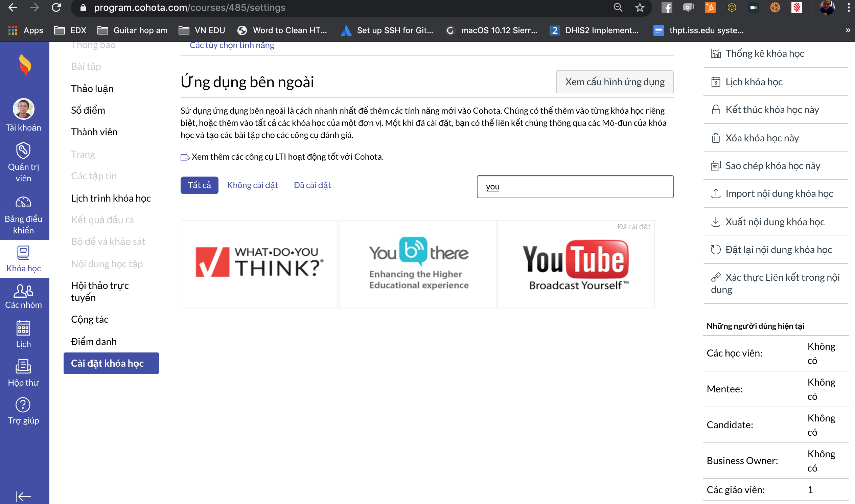Click the browser forward arrow
Viewport: 855px width, 504px height.
[34, 7]
